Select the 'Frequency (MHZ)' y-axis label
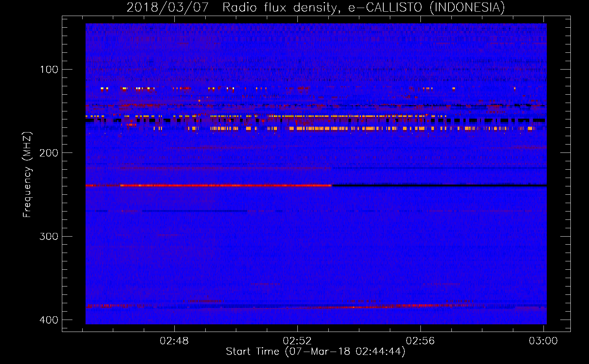Image resolution: width=589 pixels, height=364 pixels. click(27, 175)
